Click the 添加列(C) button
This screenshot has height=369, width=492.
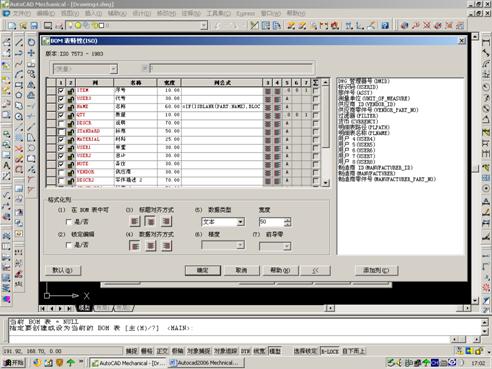coord(376,270)
